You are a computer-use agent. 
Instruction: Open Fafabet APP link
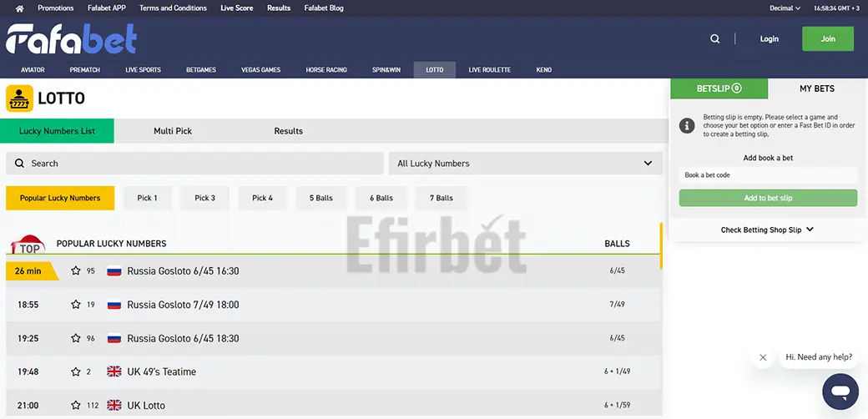point(106,8)
